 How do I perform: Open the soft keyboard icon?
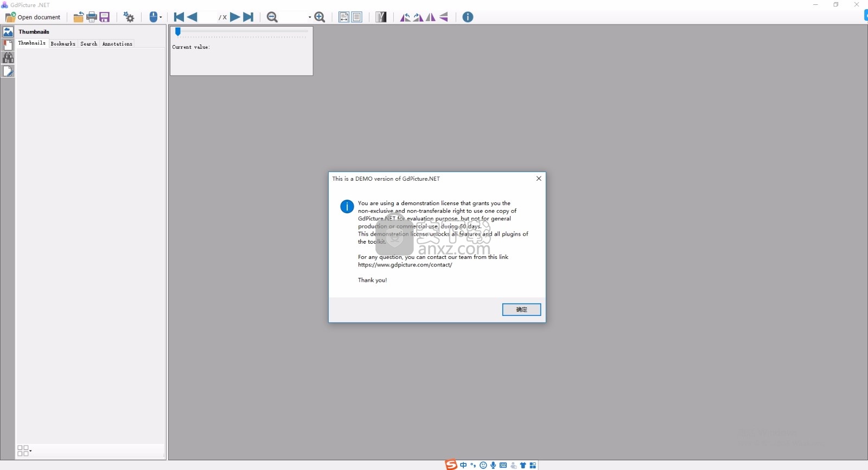click(503, 465)
